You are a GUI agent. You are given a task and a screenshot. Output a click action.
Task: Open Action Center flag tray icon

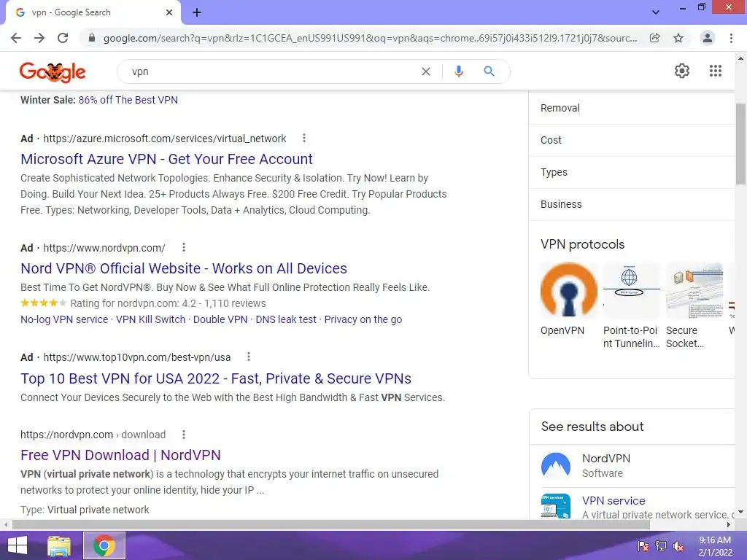pos(643,546)
